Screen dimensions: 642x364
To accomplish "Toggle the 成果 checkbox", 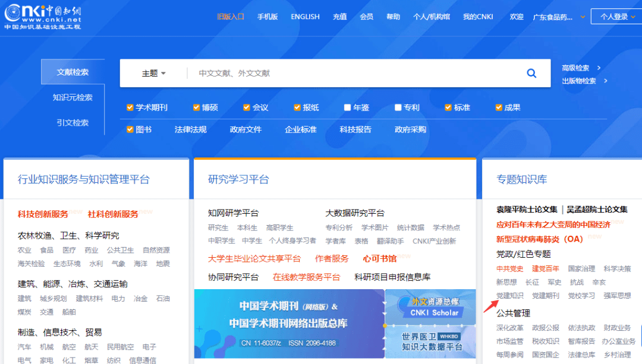I will (x=499, y=107).
